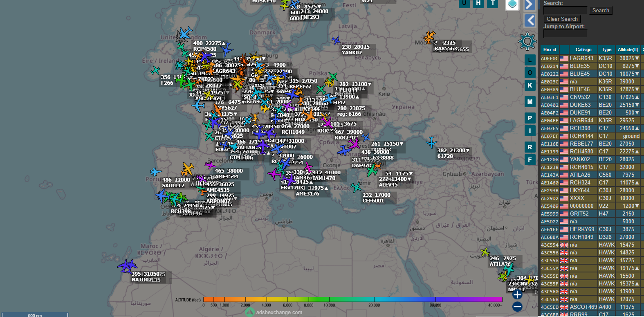Viewport: 644px width, 317px height.
Task: Click the R map button
Action: [530, 147]
